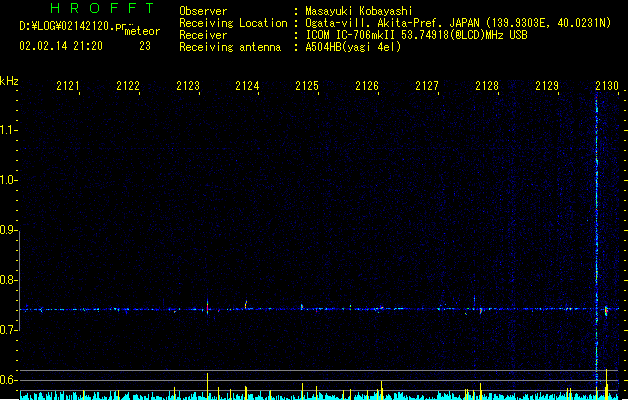This screenshot has height=400, width=629.
Task: Click time axis marker 2122
Action: pos(128,86)
